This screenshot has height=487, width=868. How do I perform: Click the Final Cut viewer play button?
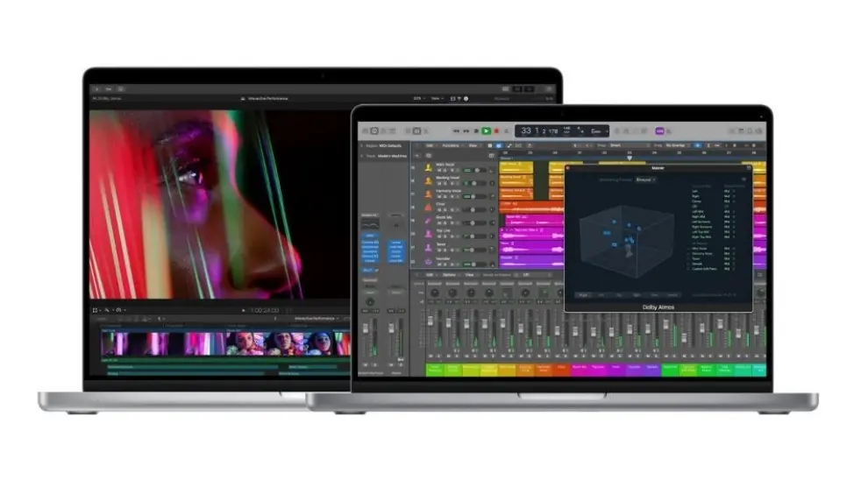pos(244,310)
